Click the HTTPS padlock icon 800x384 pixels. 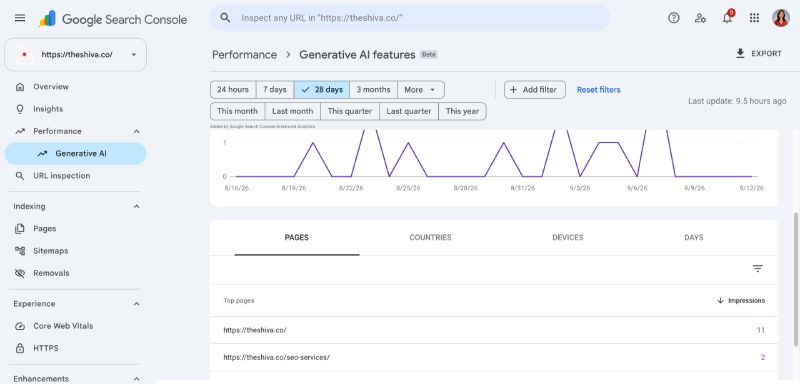pyautogui.click(x=20, y=348)
